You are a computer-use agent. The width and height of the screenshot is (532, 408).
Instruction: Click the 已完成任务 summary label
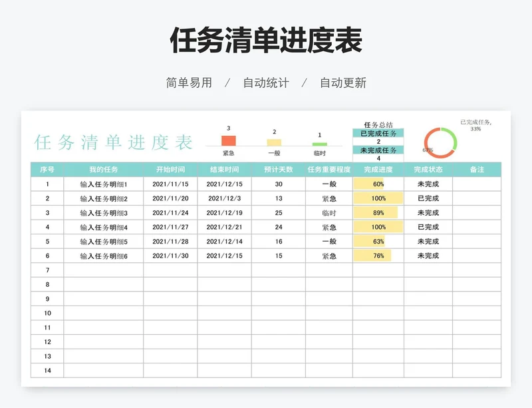click(378, 134)
